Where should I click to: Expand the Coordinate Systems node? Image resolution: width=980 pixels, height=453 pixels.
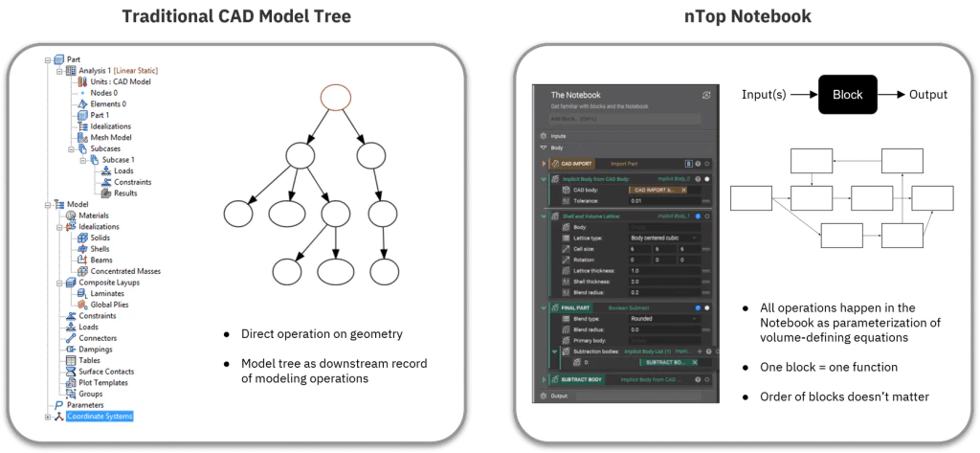48,417
